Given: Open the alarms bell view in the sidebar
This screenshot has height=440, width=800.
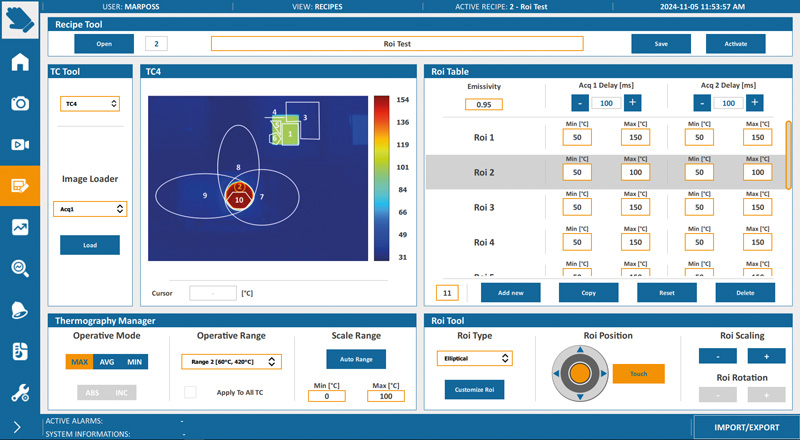Looking at the screenshot, I should (x=20, y=310).
